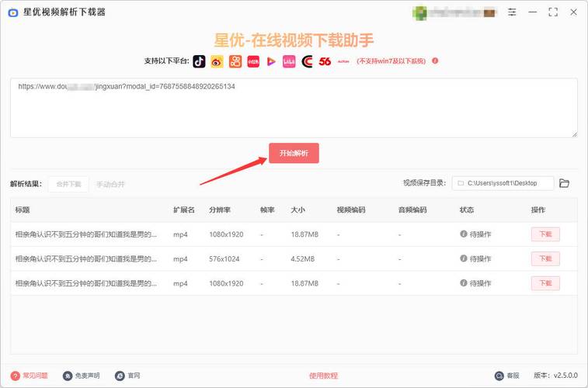
Task: Click the 状态 column header
Action: tap(467, 210)
